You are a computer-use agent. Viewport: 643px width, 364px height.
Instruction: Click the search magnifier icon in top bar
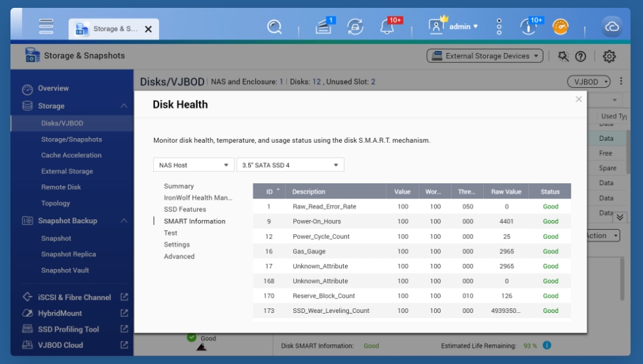274,27
